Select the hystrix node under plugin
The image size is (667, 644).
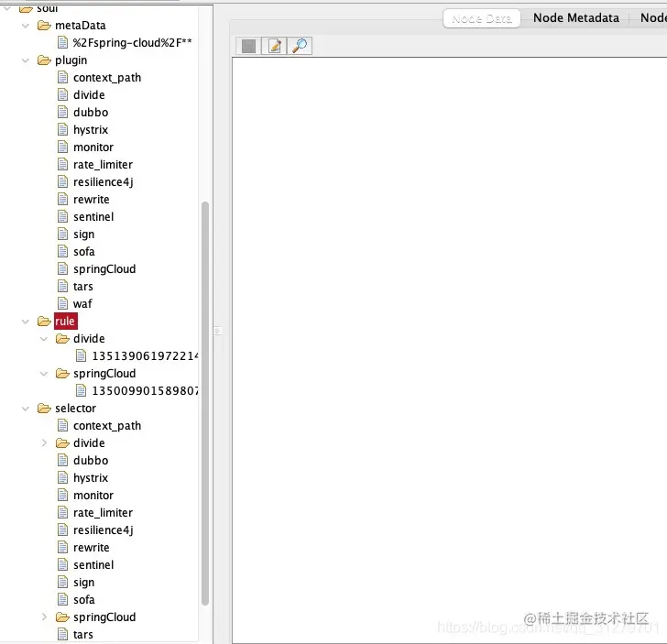[91, 130]
